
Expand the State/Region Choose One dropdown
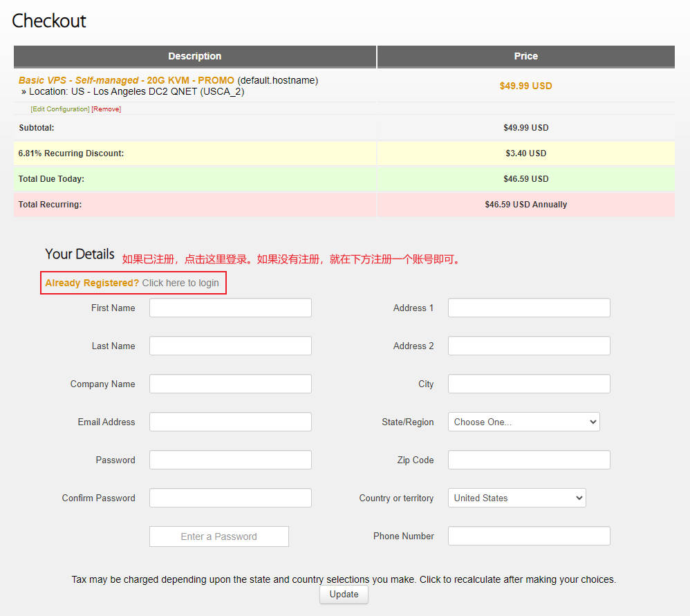pos(523,422)
